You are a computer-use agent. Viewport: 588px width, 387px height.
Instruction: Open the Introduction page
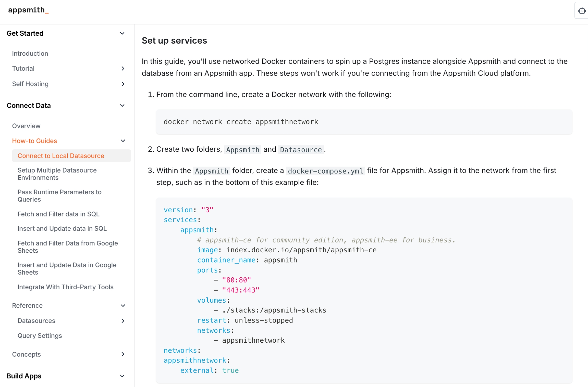[30, 54]
